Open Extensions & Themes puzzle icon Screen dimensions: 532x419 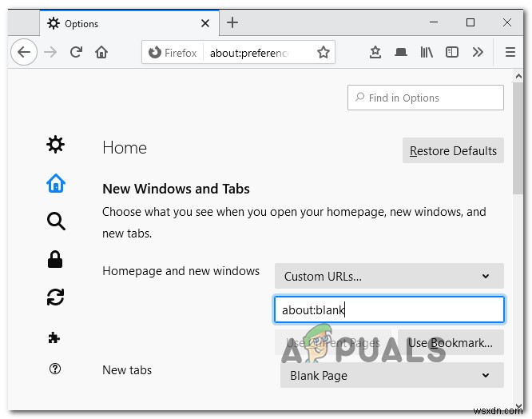tap(54, 337)
